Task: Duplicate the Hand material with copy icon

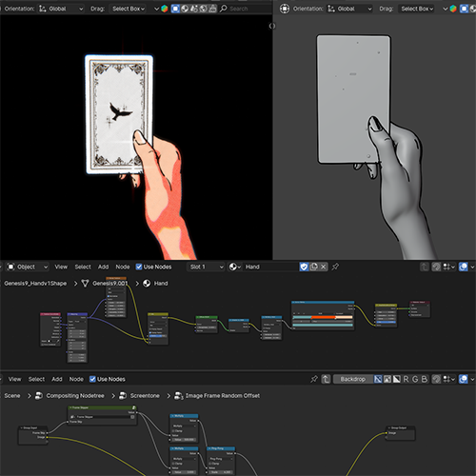Action: click(x=314, y=267)
